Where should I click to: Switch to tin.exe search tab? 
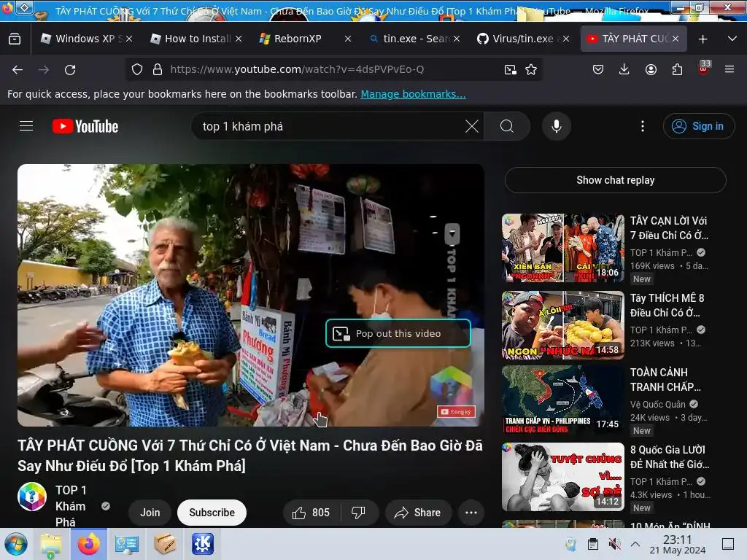(x=414, y=39)
